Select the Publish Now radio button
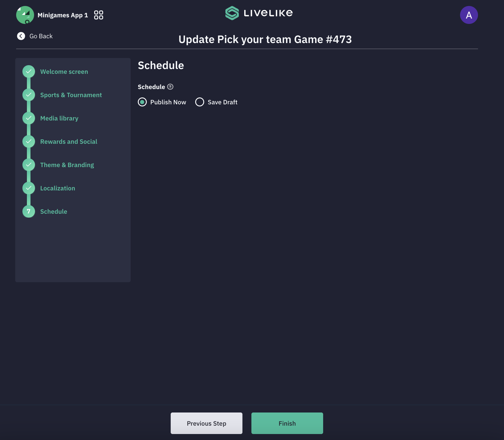 pyautogui.click(x=142, y=102)
